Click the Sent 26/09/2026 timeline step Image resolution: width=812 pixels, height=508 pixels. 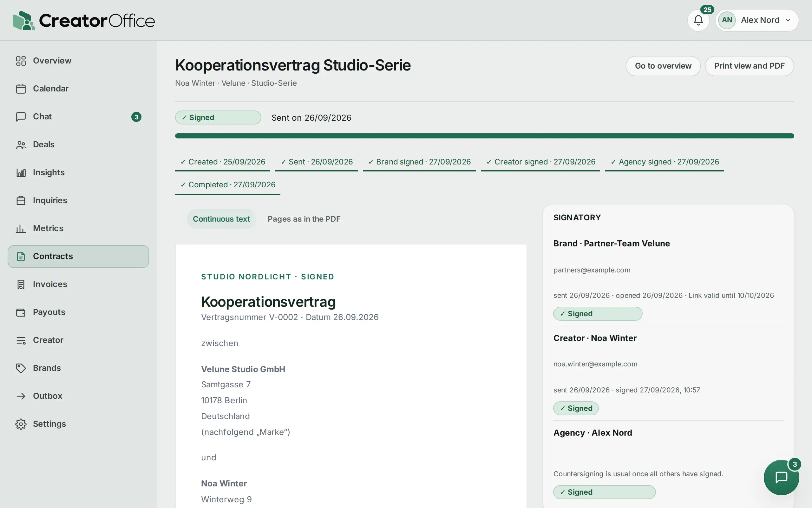coord(317,162)
